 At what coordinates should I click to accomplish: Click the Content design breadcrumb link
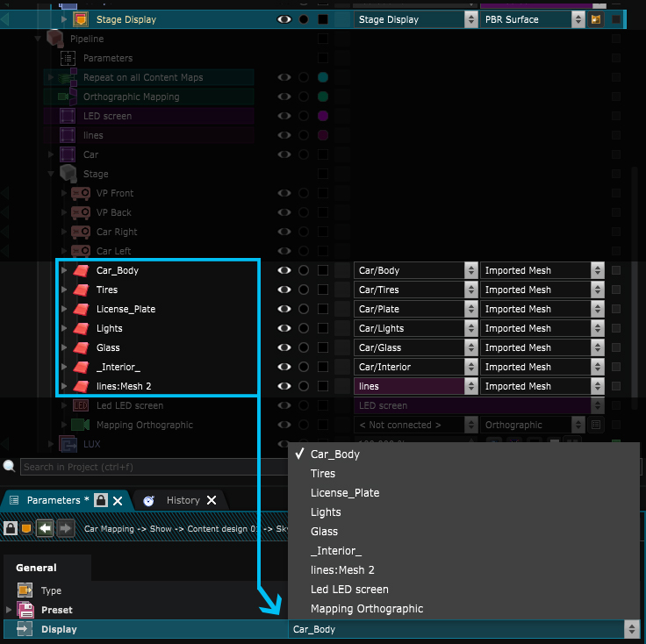tap(223, 529)
